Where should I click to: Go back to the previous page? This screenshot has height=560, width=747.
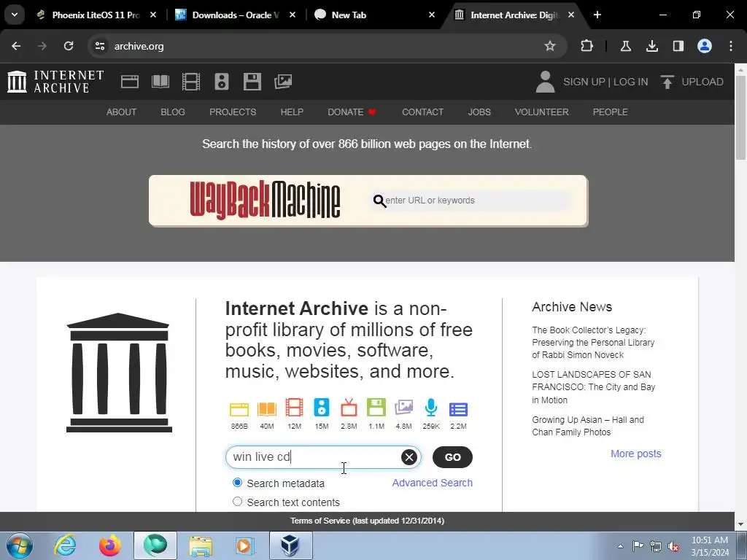[16, 46]
